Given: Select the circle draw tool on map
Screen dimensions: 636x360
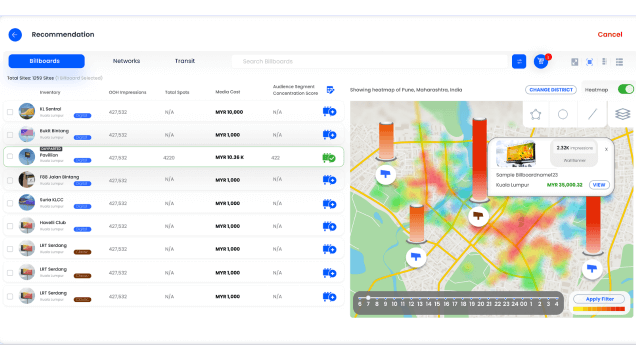Looking at the screenshot, I should click(x=563, y=115).
